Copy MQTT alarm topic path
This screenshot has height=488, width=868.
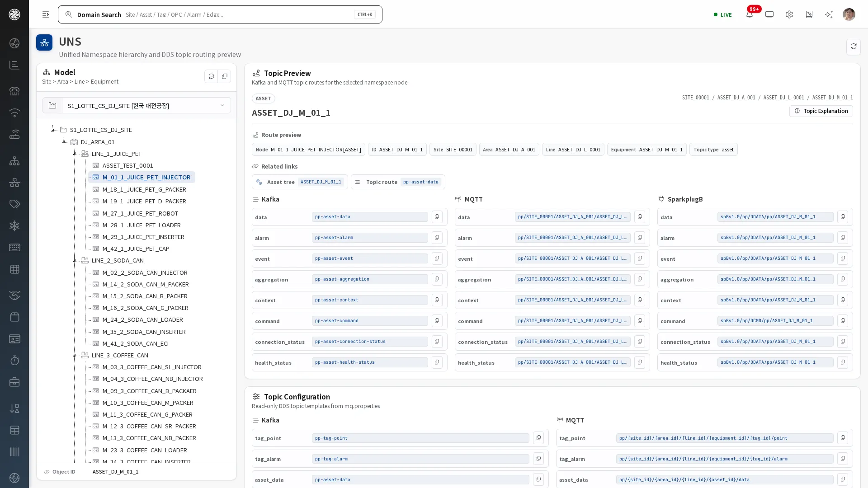640,238
